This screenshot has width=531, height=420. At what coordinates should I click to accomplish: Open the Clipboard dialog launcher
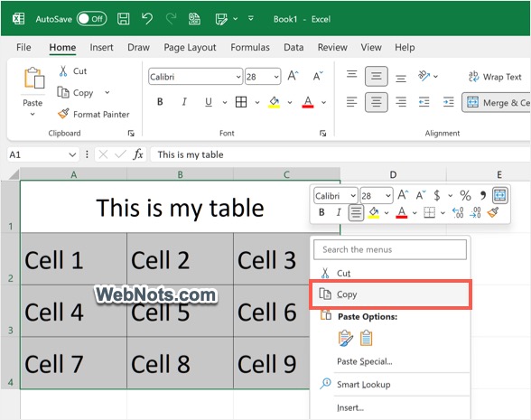pos(131,133)
